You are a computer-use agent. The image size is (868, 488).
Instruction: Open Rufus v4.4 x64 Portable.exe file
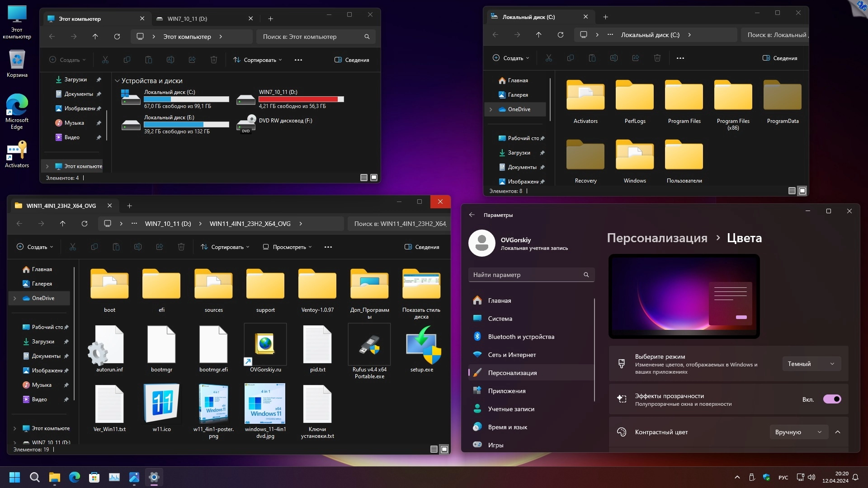click(x=369, y=346)
